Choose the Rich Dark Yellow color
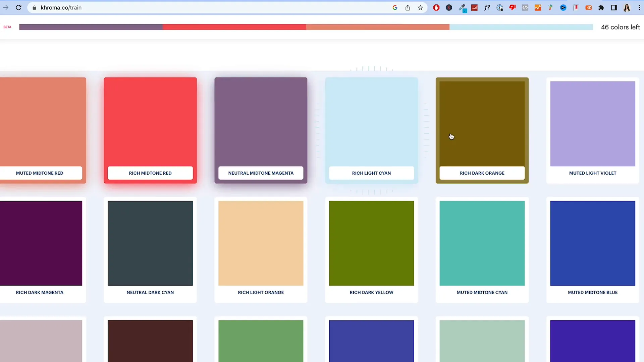The height and width of the screenshot is (362, 644). (371, 243)
